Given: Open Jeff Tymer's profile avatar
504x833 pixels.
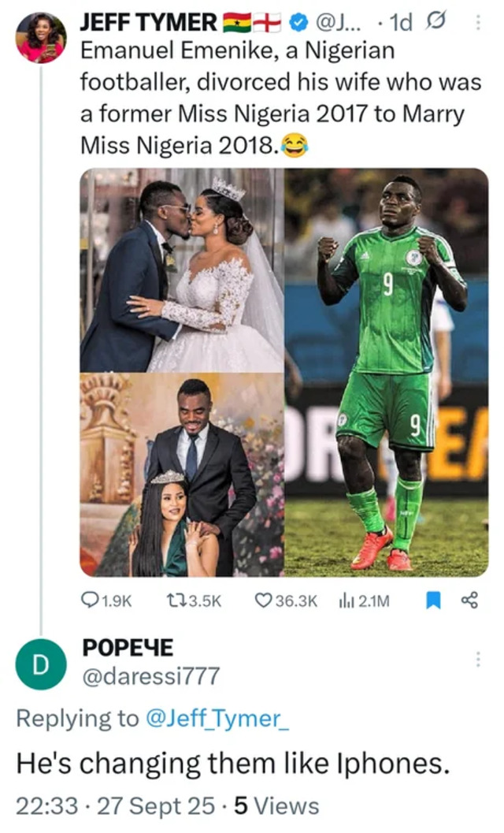Looking at the screenshot, I should pyautogui.click(x=41, y=37).
